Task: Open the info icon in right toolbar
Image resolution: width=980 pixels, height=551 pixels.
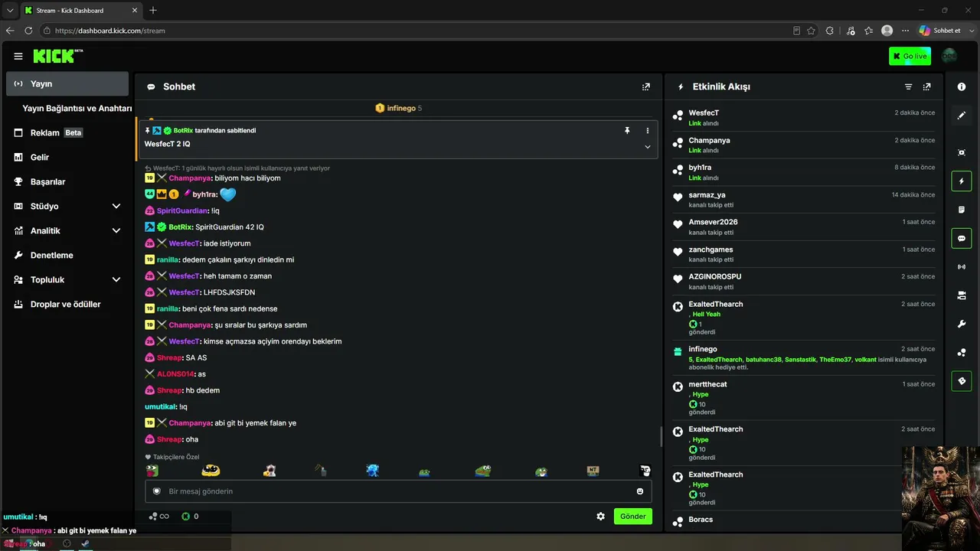Action: [962, 87]
